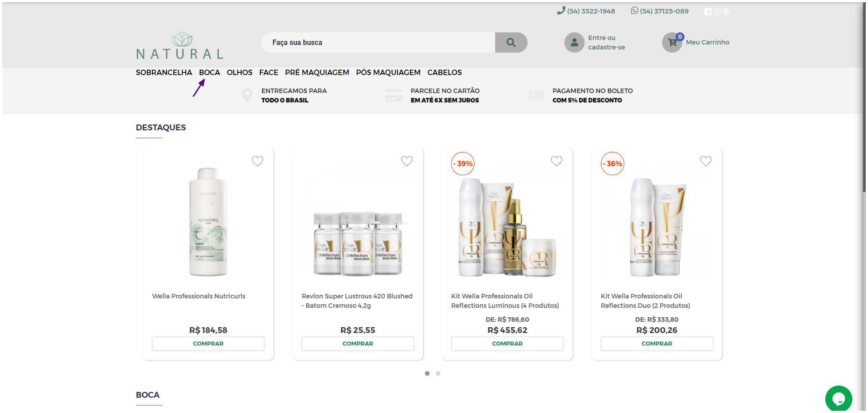Click Kit Wella Oil Reflections Duo title

[645, 301]
